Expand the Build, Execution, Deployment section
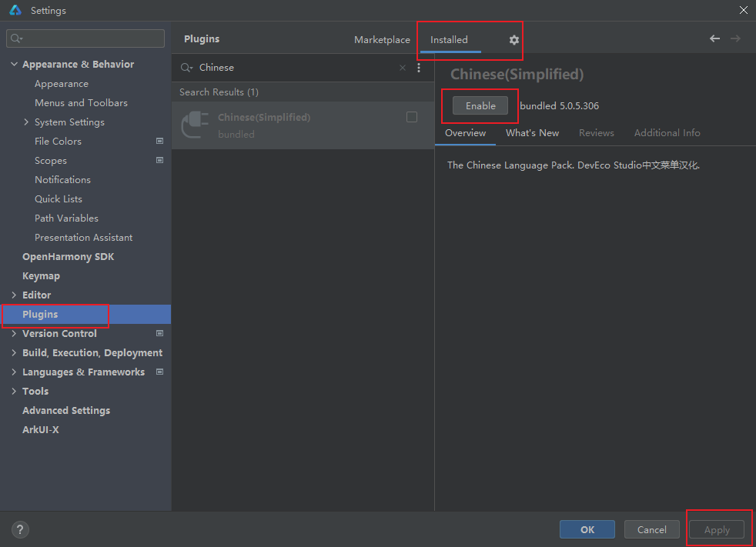The width and height of the screenshot is (756, 547). (x=14, y=353)
